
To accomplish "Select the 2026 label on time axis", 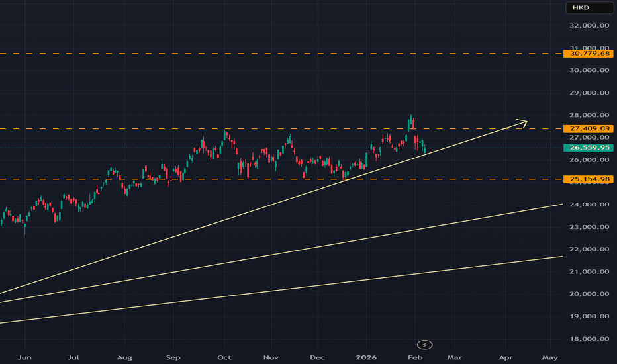I will coord(365,357).
